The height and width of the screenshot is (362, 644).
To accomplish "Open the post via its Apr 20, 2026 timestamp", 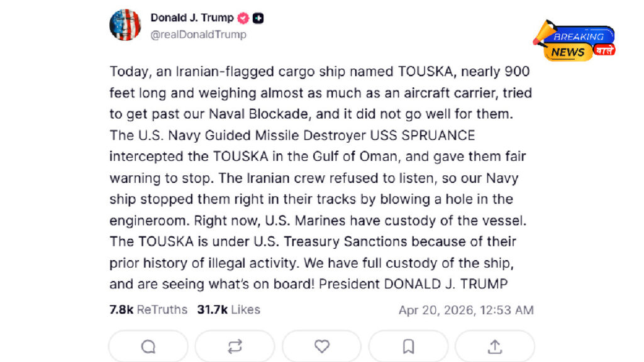I will [466, 309].
